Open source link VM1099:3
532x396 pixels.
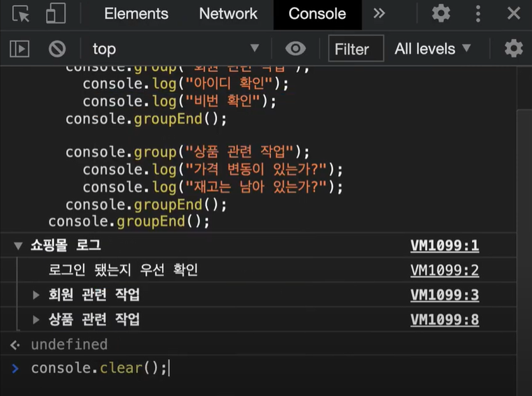[445, 295]
